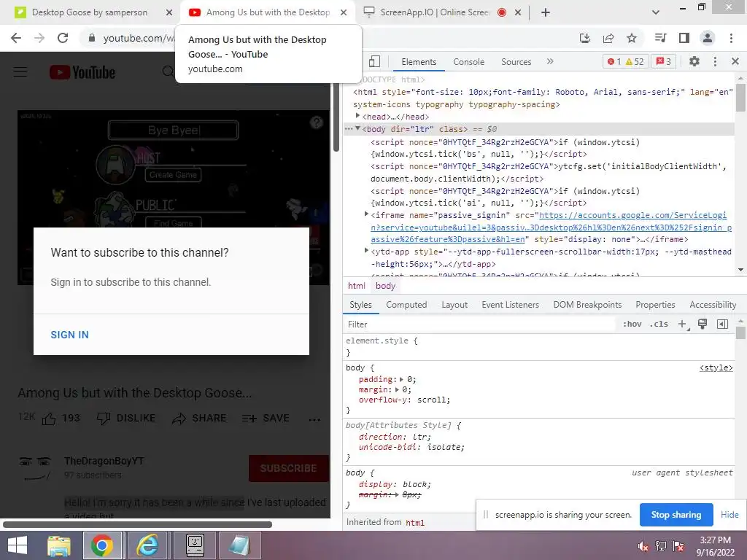Go to YouTube home via the logo
Image resolution: width=747 pixels, height=560 pixels.
[x=82, y=72]
